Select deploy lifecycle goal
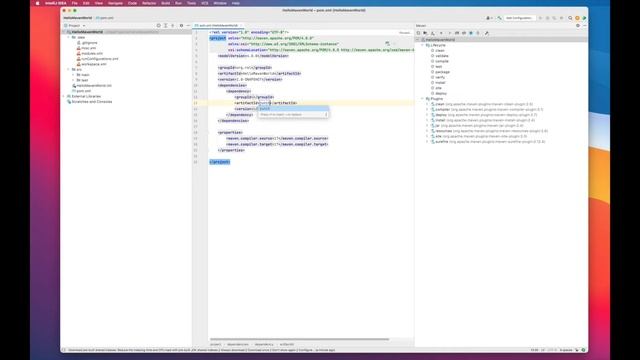The height and width of the screenshot is (360, 640). pyautogui.click(x=439, y=93)
